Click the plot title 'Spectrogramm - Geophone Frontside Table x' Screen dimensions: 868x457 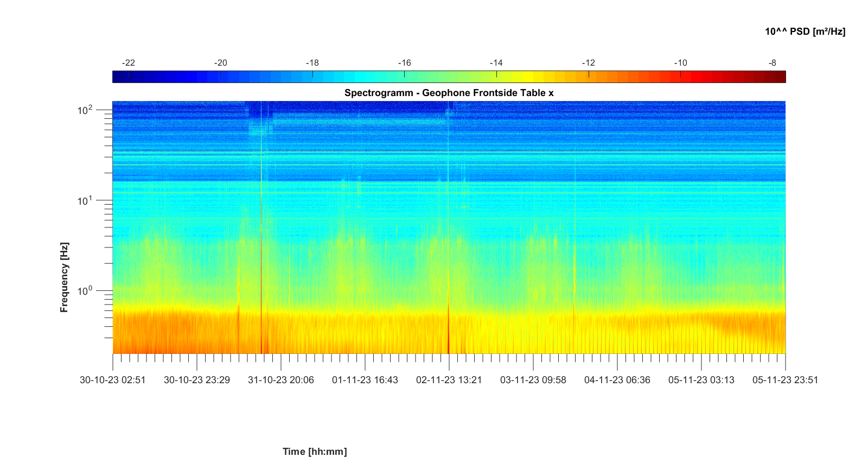point(449,93)
